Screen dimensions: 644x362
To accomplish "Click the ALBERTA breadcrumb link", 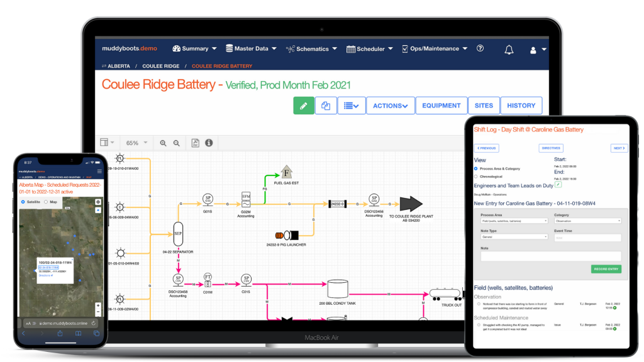I will (x=119, y=66).
